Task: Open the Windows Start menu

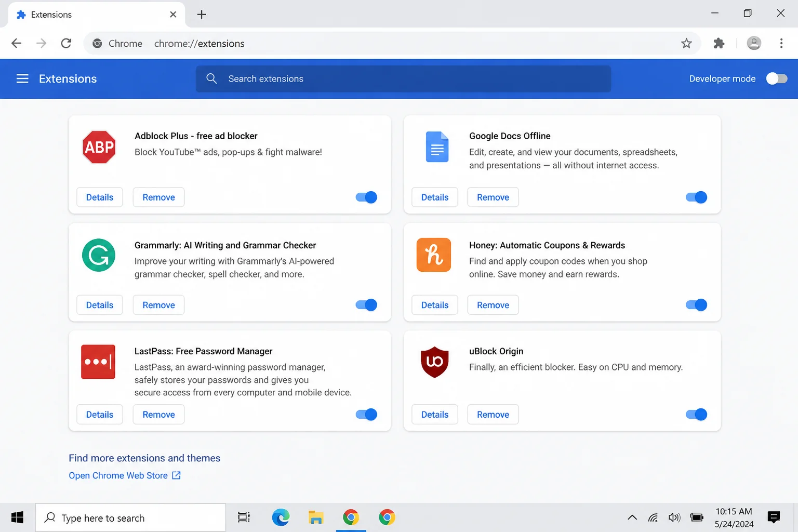Action: coord(17,517)
